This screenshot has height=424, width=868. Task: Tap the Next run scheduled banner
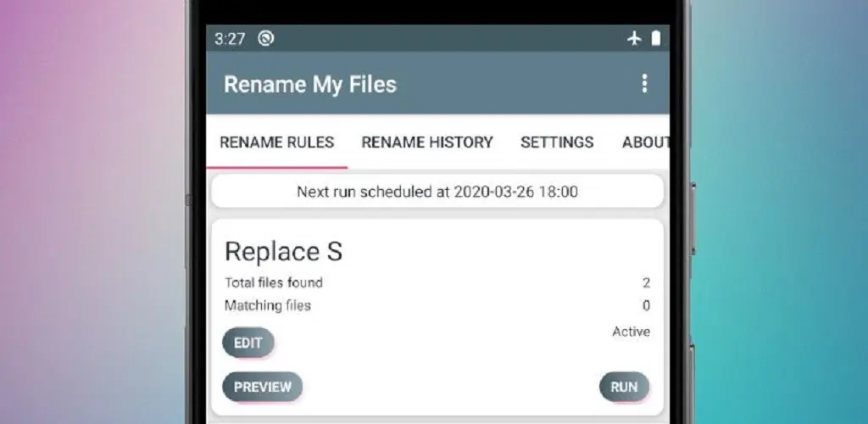click(437, 192)
